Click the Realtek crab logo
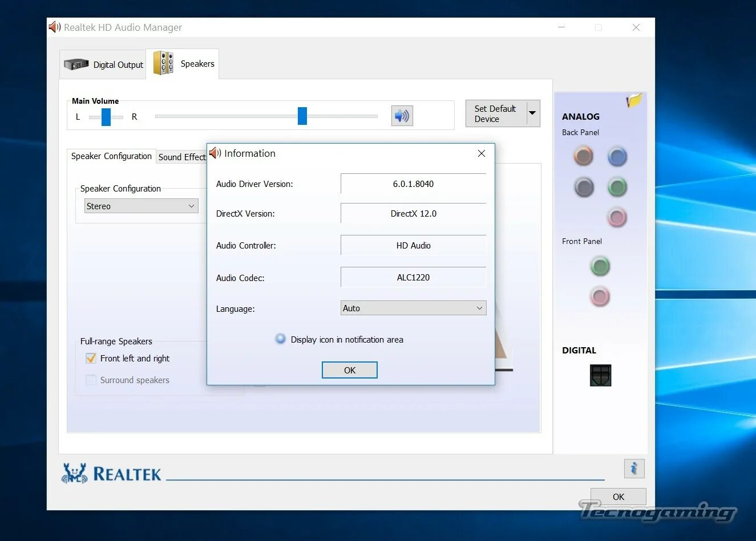 coord(74,473)
